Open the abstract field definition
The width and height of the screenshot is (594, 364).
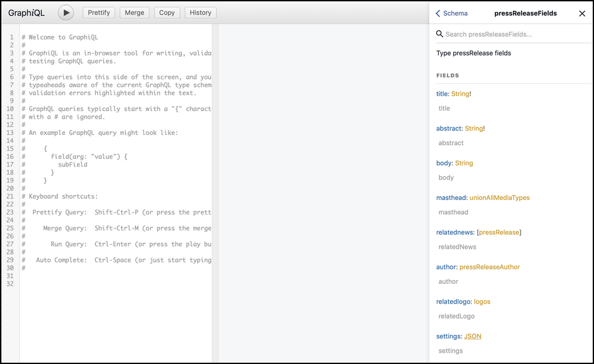[x=449, y=129]
